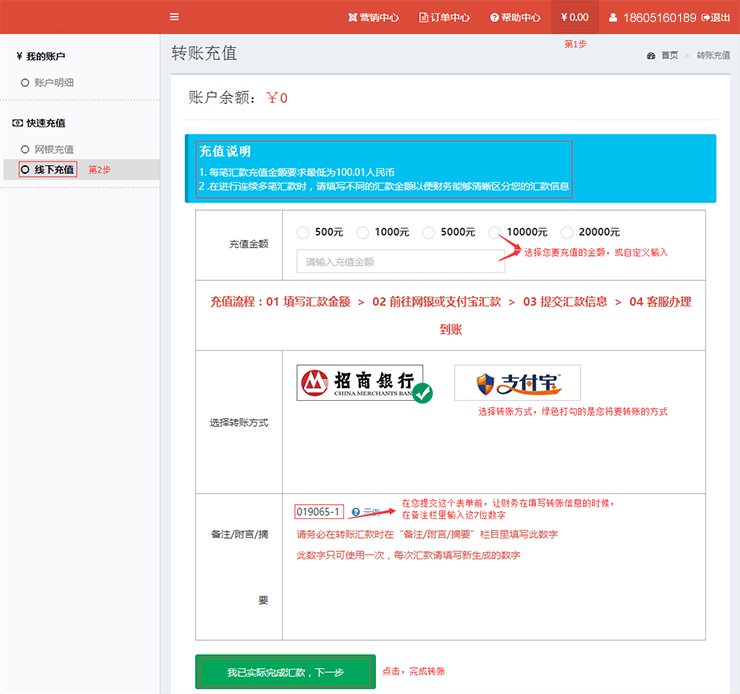Open 账户明细 in sidebar
Screen dimensions: 740x694
pos(54,83)
